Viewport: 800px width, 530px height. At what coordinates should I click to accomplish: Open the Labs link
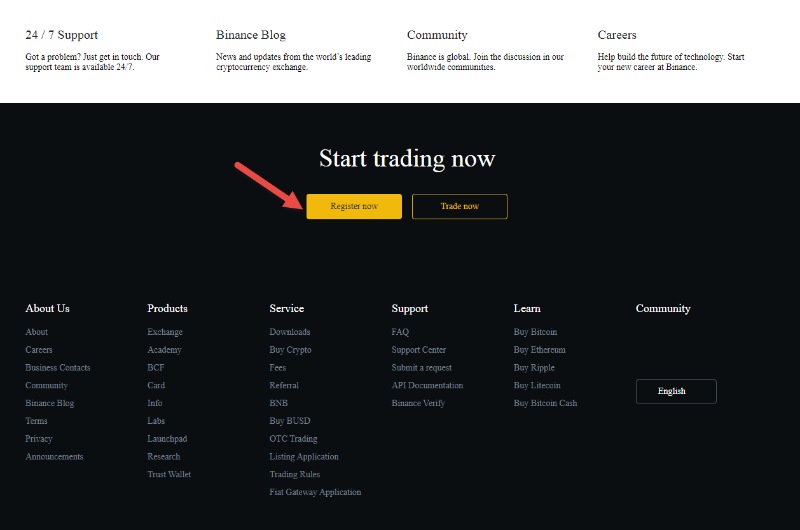pyautogui.click(x=156, y=421)
